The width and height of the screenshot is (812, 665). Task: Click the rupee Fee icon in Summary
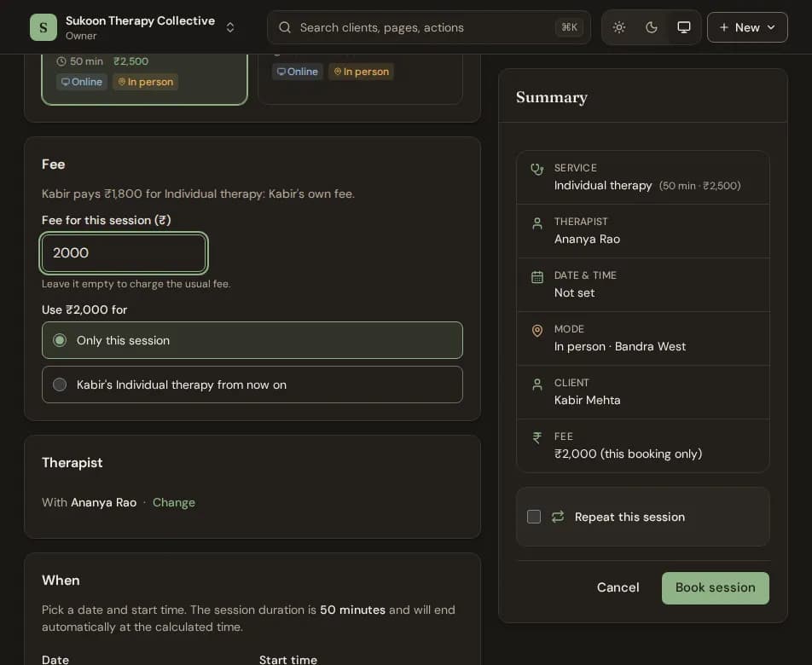point(537,438)
